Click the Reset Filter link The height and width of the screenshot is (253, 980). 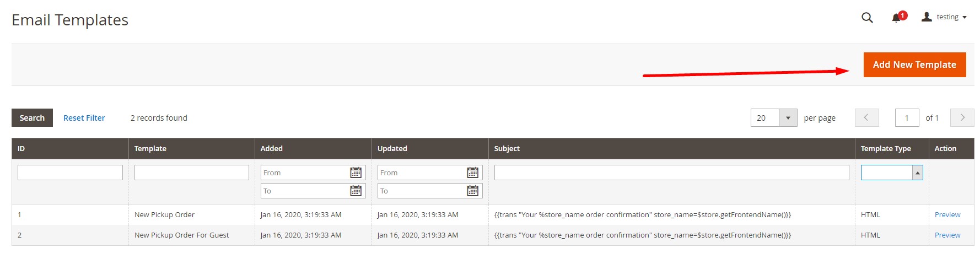pos(84,118)
